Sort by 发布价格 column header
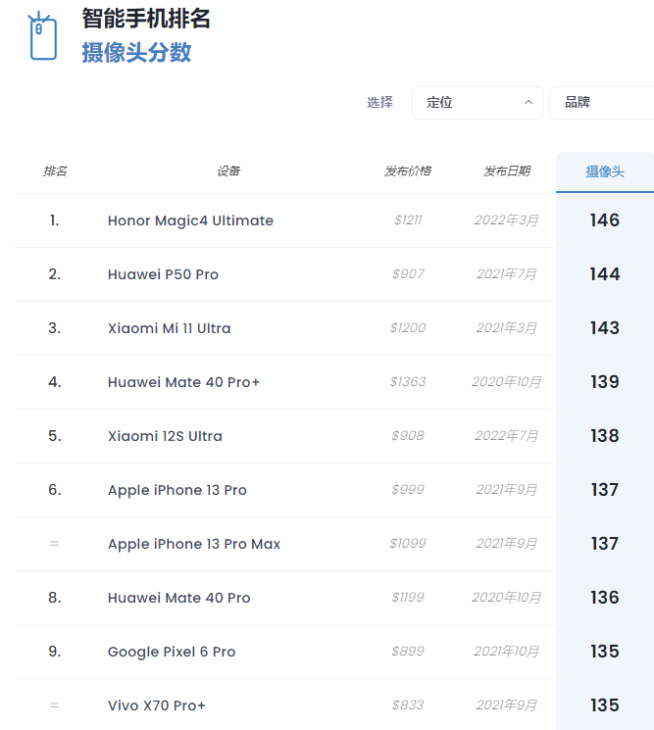This screenshot has height=730, width=654. tap(407, 171)
